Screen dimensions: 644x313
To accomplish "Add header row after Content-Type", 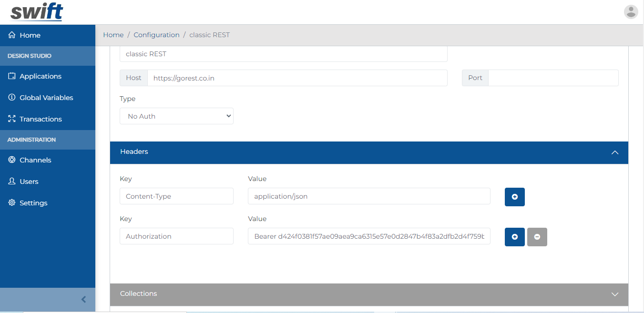I will pos(514,197).
